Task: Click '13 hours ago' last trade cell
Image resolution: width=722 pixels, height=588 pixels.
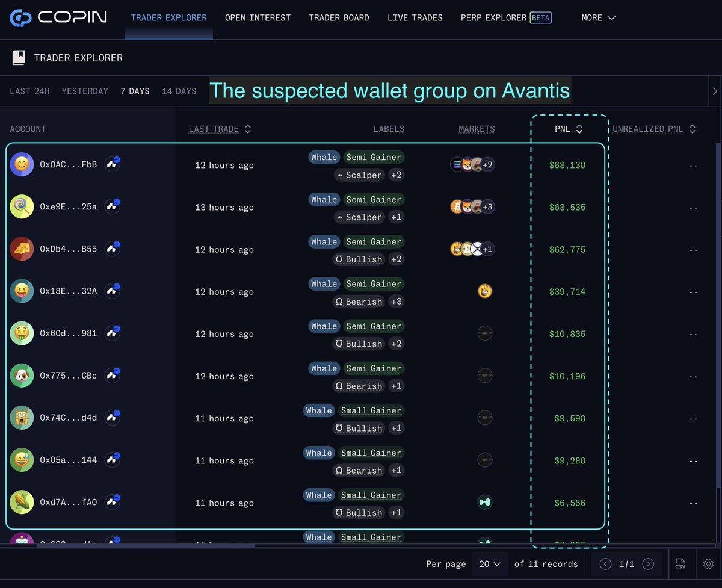Action: click(x=224, y=207)
